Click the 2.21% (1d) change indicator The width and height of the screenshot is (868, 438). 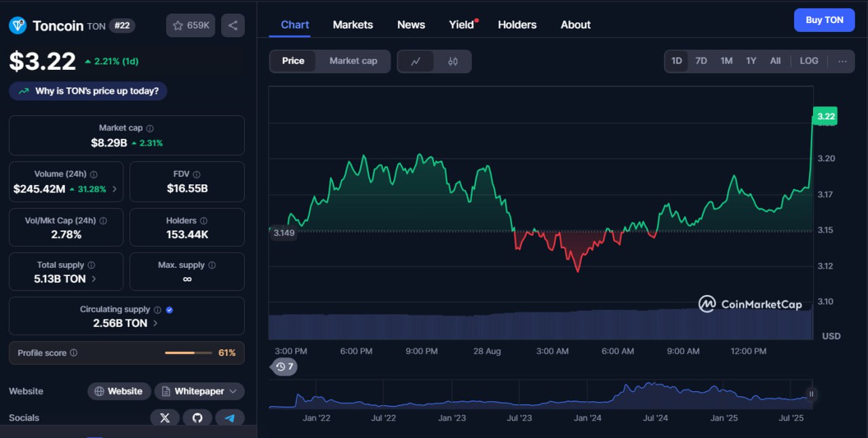pos(111,61)
